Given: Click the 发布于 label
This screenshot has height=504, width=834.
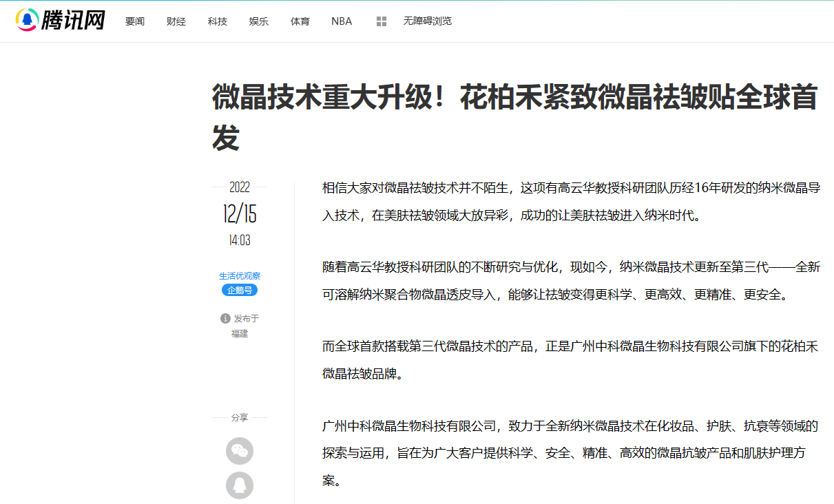Looking at the screenshot, I should [247, 318].
